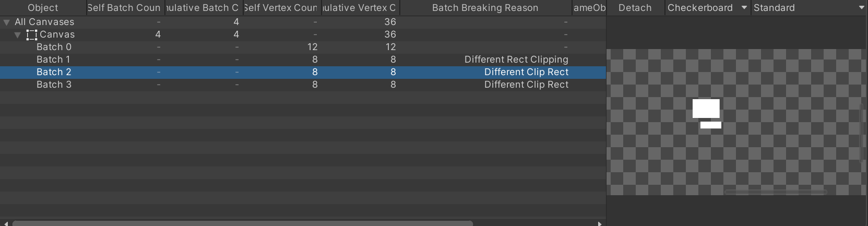Screen dimensions: 868x226
Task: Detach the preview panel
Action: [635, 8]
